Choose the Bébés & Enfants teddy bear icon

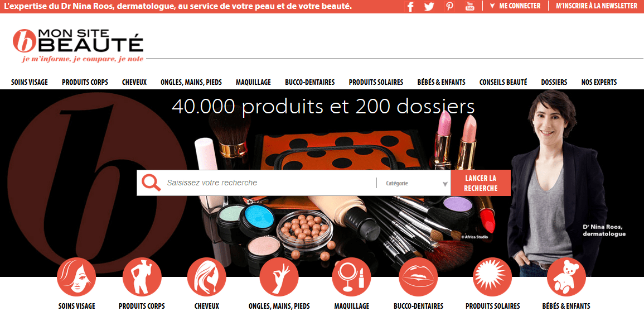point(566,277)
